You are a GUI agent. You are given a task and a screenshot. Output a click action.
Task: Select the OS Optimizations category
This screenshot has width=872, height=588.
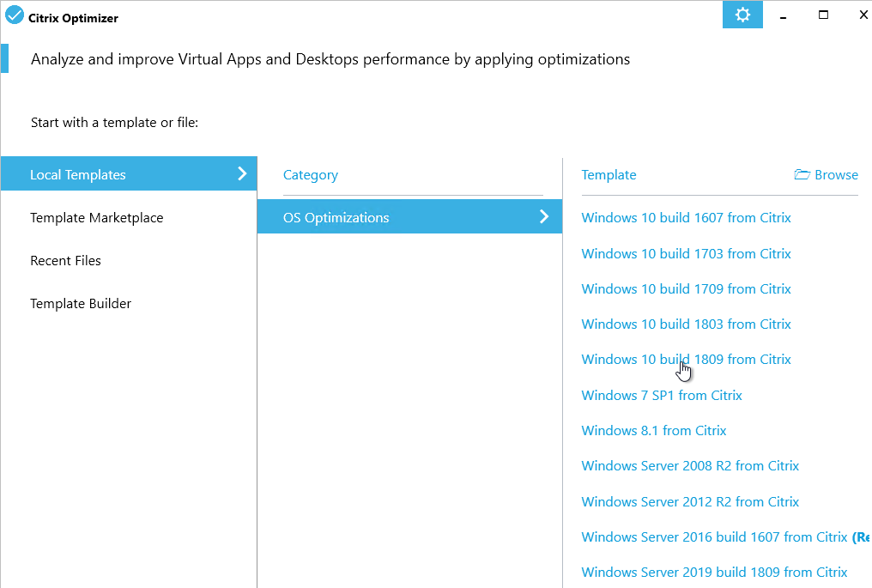coord(410,216)
